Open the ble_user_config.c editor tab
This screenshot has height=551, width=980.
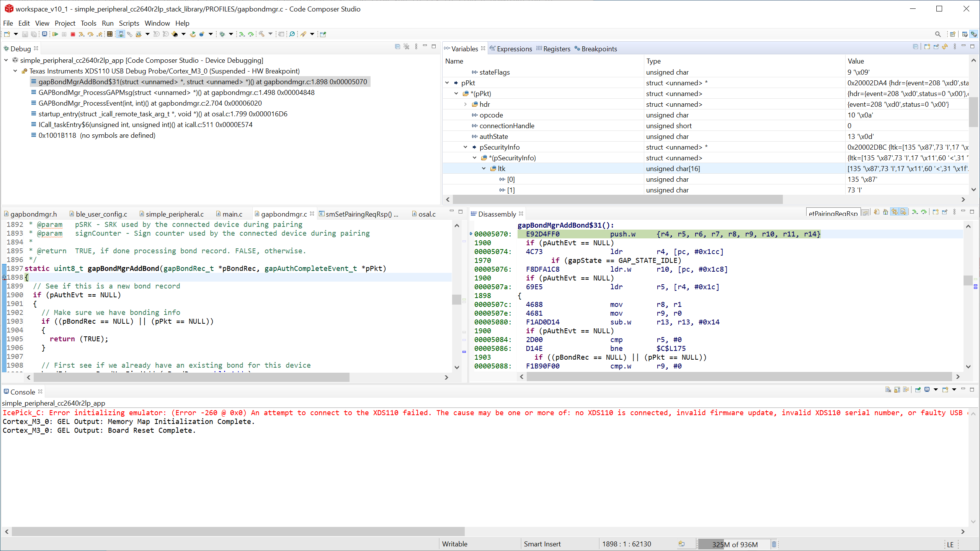(98, 214)
